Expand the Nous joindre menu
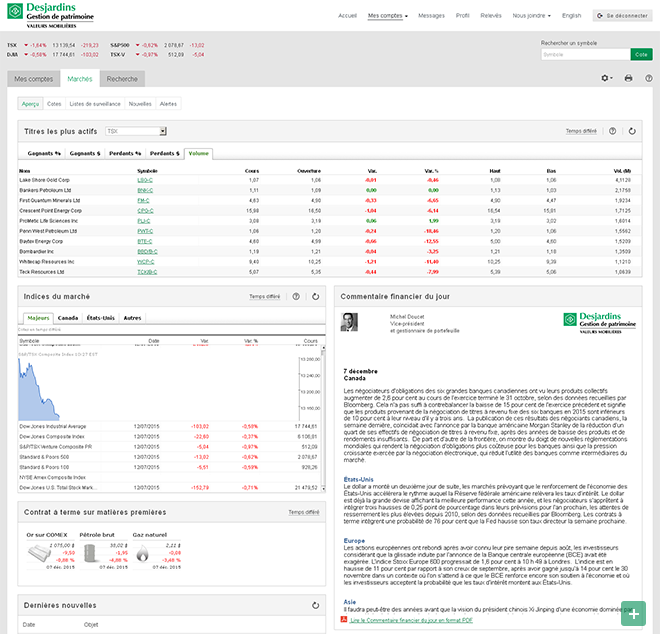 point(531,16)
